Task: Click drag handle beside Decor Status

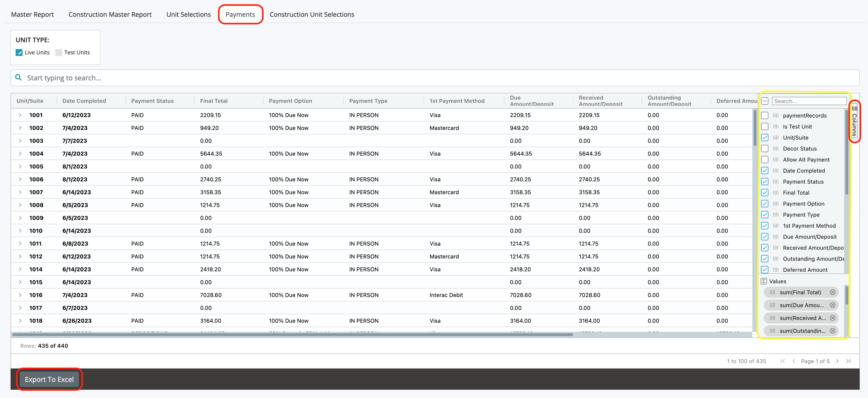Action: [x=776, y=149]
